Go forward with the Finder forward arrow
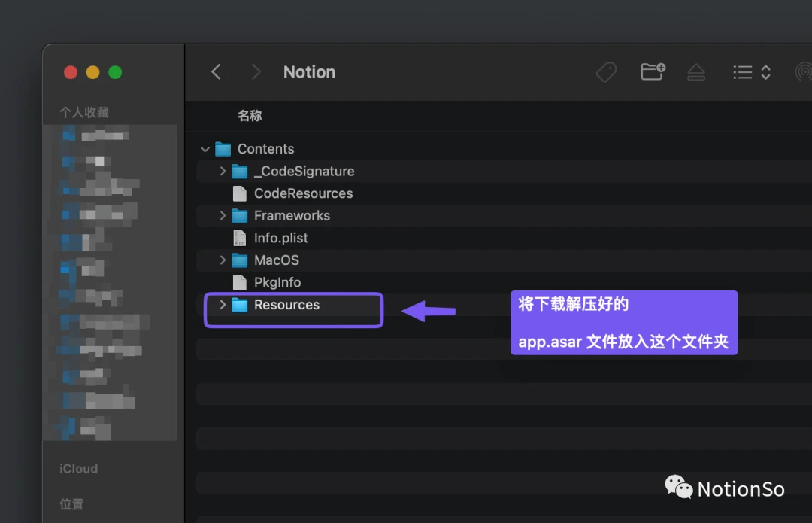The width and height of the screenshot is (812, 523). 256,72
